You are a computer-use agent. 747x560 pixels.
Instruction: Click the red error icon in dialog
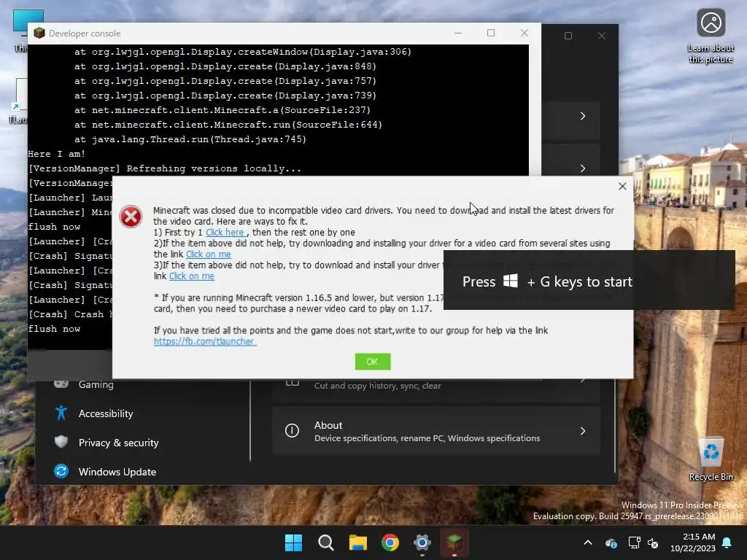click(x=131, y=217)
